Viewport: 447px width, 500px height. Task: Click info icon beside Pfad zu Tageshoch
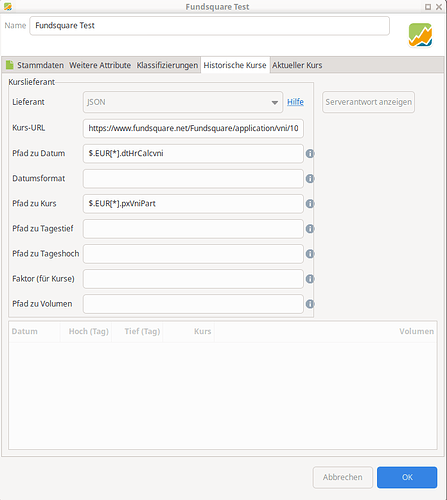coord(310,254)
